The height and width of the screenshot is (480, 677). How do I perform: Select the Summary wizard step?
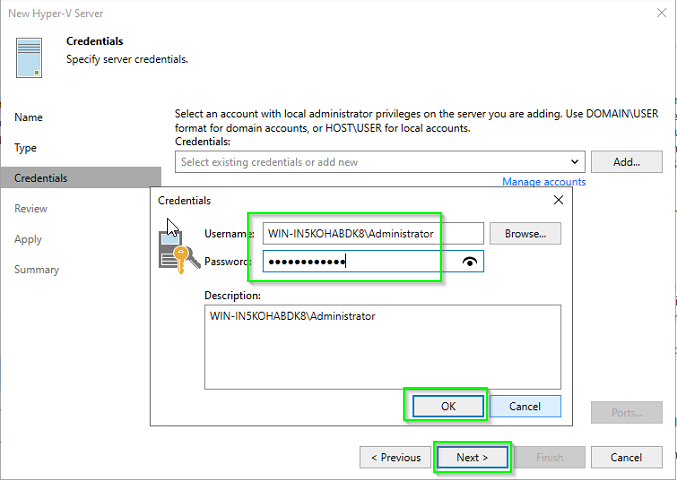[37, 269]
